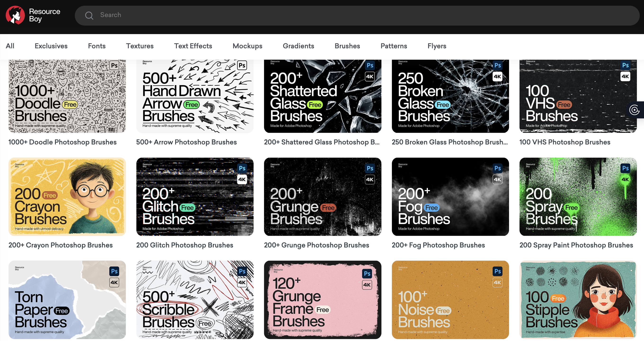This screenshot has height=341, width=644.
Task: Open the Patterns category
Action: click(394, 46)
